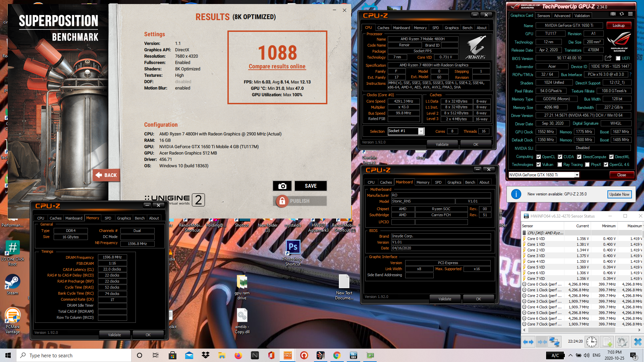Viewport: 644px width, 362px height.
Task: Click the SAVE button in Superposition
Action: point(311,186)
